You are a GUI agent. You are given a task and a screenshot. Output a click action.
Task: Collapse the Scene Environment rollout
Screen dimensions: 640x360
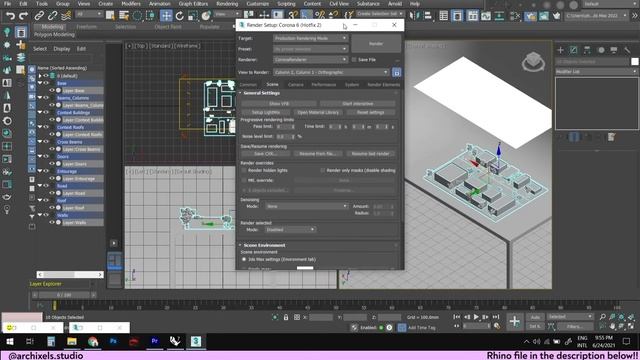240,245
